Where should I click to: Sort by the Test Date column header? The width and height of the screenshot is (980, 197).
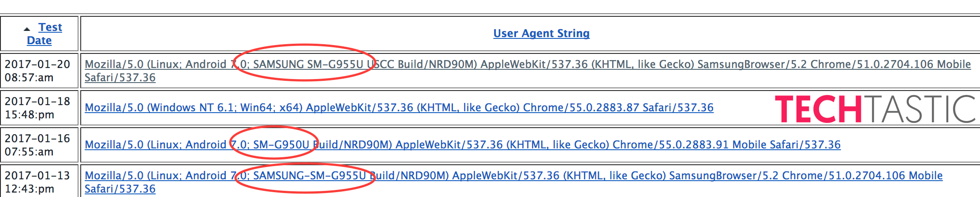click(44, 34)
